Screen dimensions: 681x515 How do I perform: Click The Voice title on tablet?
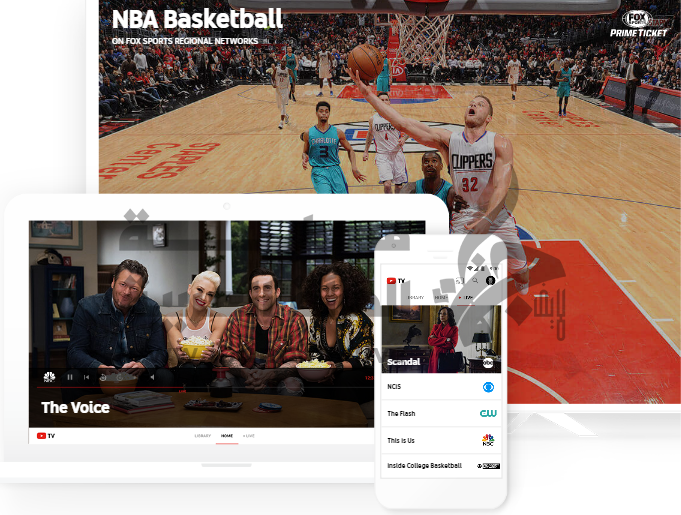click(76, 407)
